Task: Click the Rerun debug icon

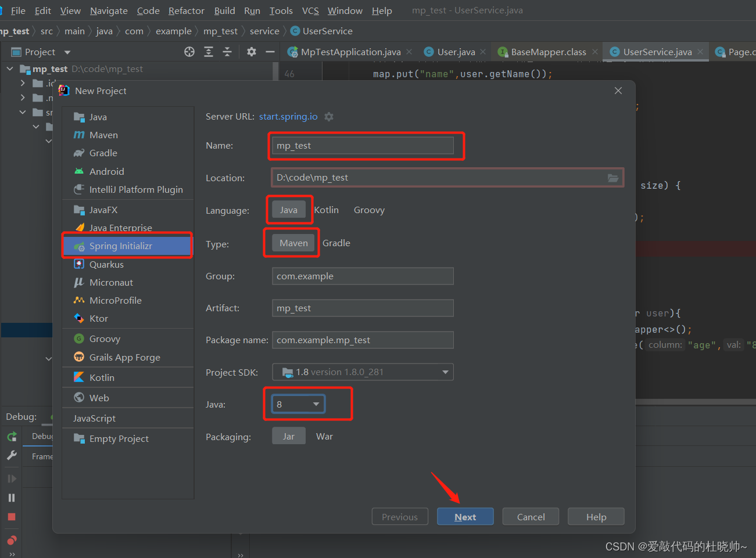Action: coord(12,436)
